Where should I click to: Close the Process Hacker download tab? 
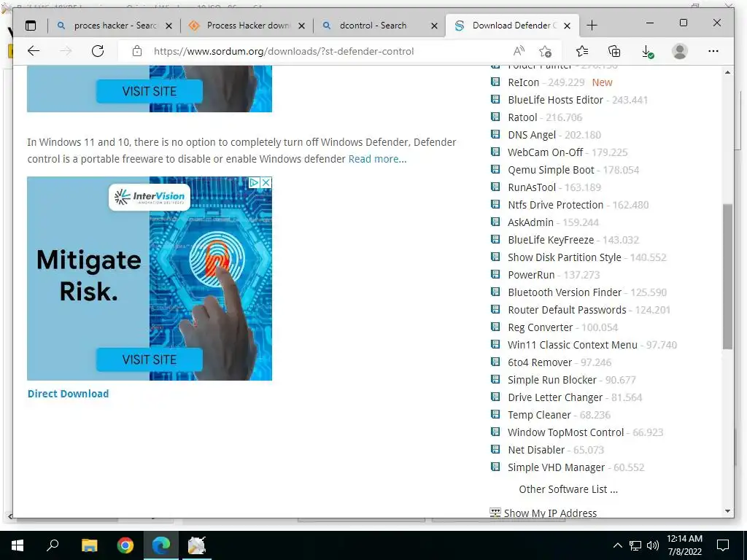point(301,26)
